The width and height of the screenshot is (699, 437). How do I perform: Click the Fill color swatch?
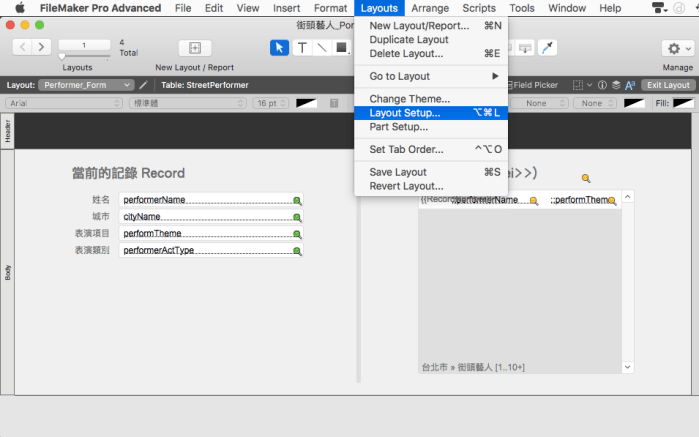pos(683,103)
